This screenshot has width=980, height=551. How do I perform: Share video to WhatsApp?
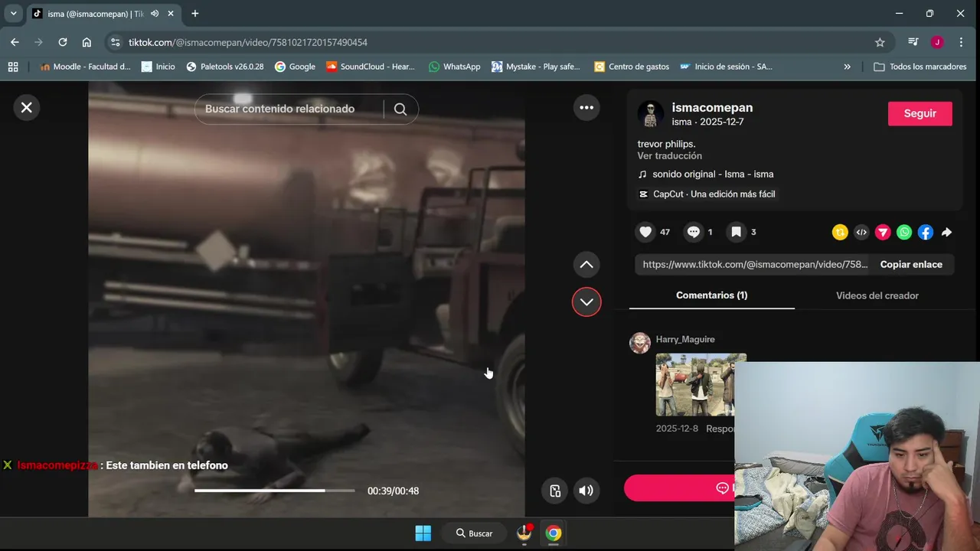[x=904, y=232]
